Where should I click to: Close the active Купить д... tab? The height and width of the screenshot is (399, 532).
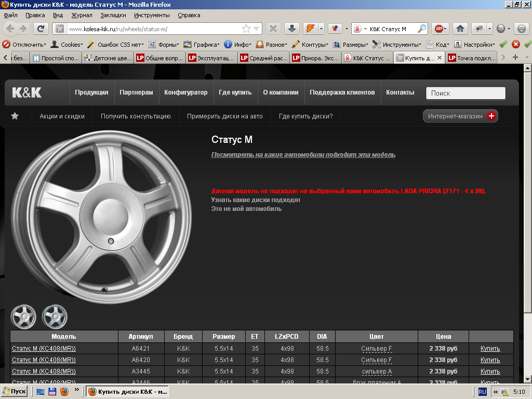point(440,58)
